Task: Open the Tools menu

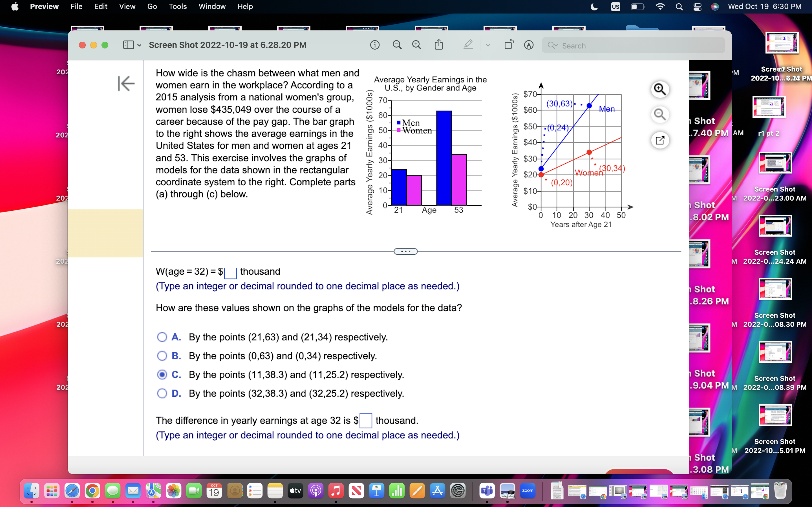Action: (178, 6)
